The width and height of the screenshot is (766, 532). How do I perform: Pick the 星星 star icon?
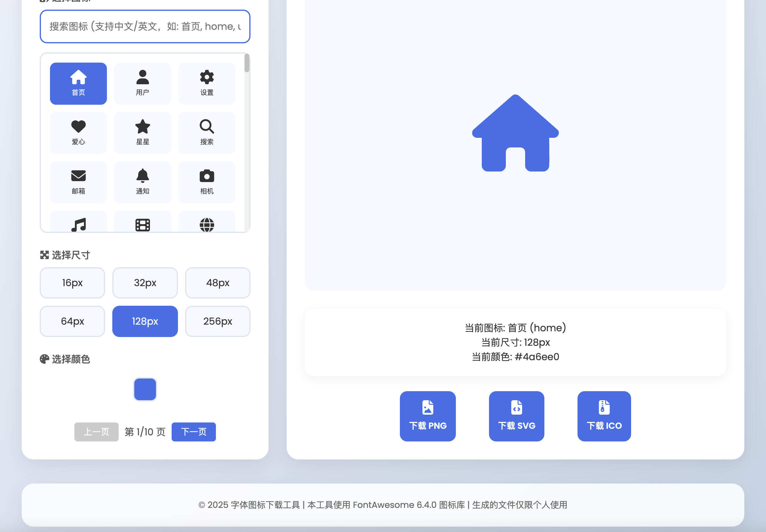[143, 132]
